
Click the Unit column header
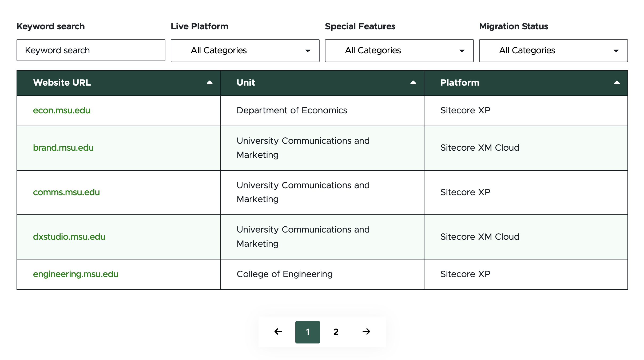(322, 83)
